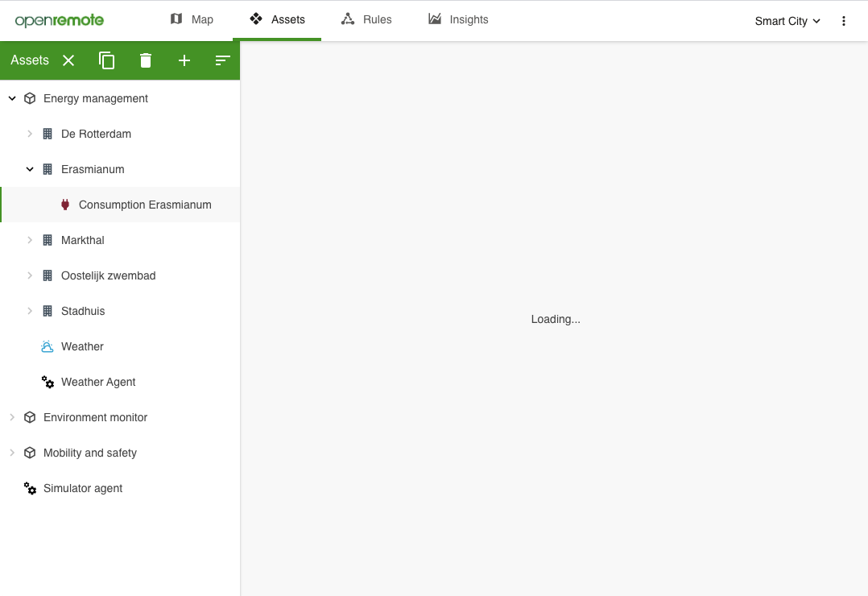
Task: Click the Loading... text
Action: point(556,319)
